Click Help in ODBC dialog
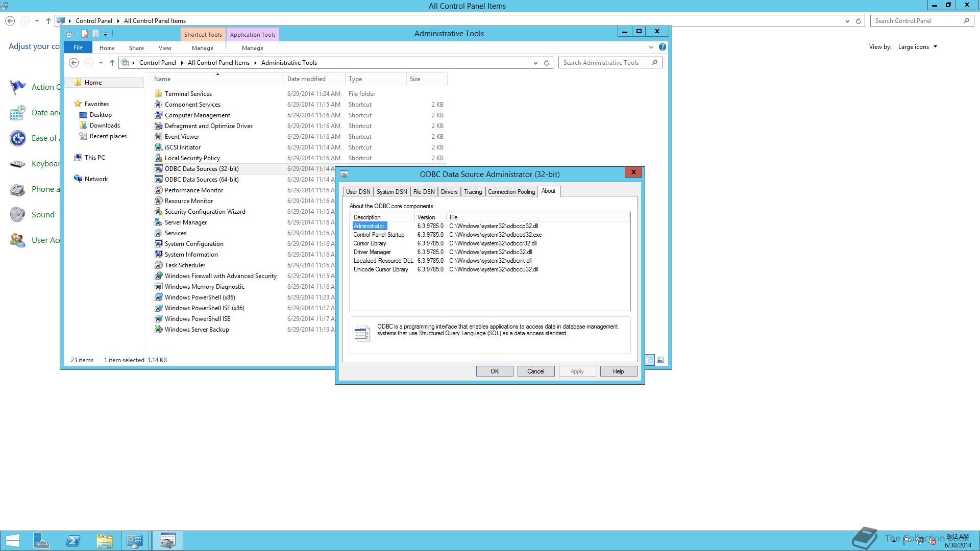 coord(619,371)
